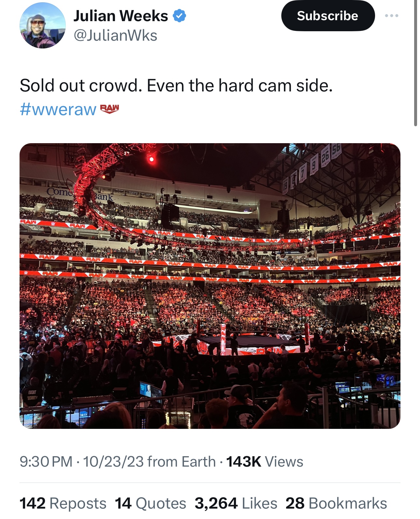Open the @JulianWks handle link
420x519 pixels.
115,35
